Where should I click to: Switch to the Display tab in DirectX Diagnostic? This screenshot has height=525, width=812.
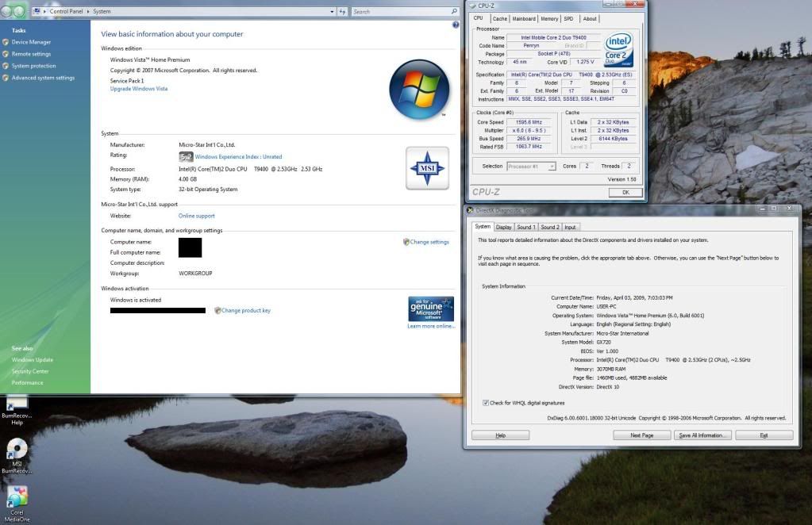tap(504, 227)
